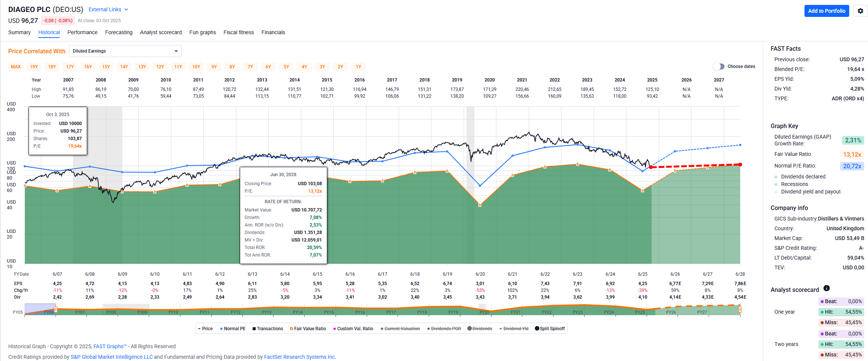Open the FactSet Research Systems Inc. link
The height and width of the screenshot is (361, 868).
(x=300, y=357)
